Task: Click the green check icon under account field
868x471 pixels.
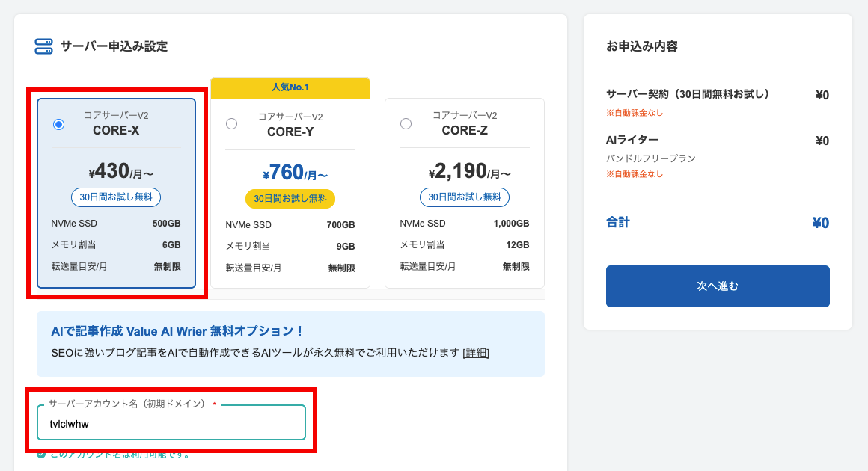Action: point(41,455)
